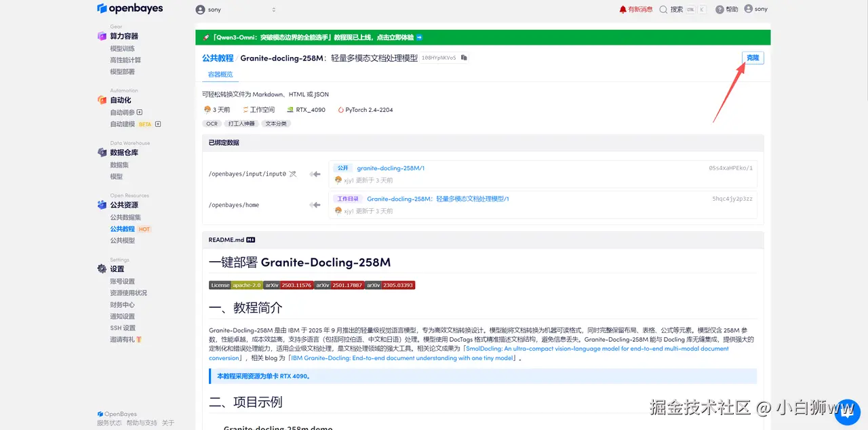Click the dataset ID 0Ss4xaHPEko/1
This screenshot has height=430, width=868.
click(730, 168)
